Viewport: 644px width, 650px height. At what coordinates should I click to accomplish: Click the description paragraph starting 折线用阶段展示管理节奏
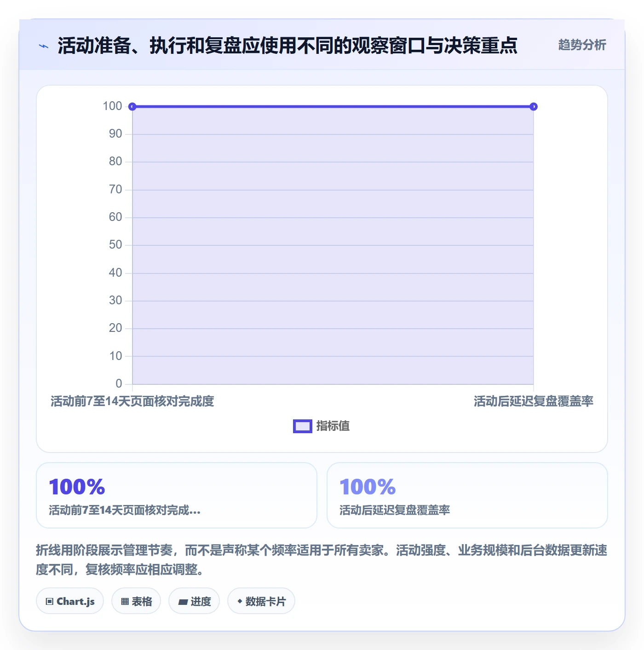pyautogui.click(x=322, y=560)
